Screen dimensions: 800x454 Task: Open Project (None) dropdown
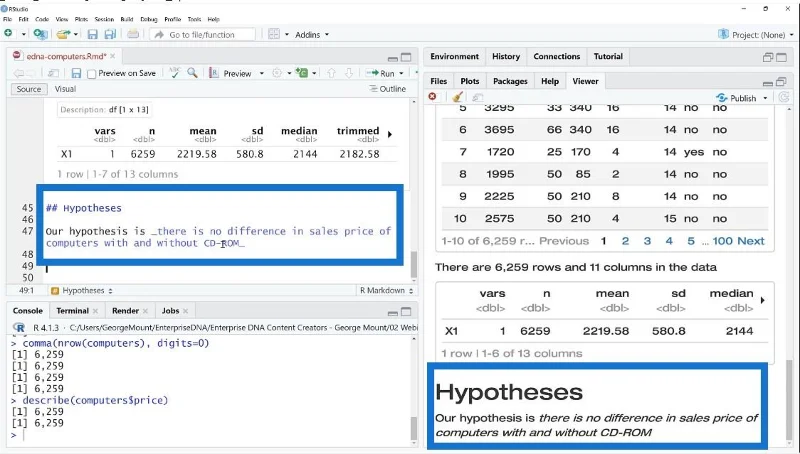[x=756, y=35]
